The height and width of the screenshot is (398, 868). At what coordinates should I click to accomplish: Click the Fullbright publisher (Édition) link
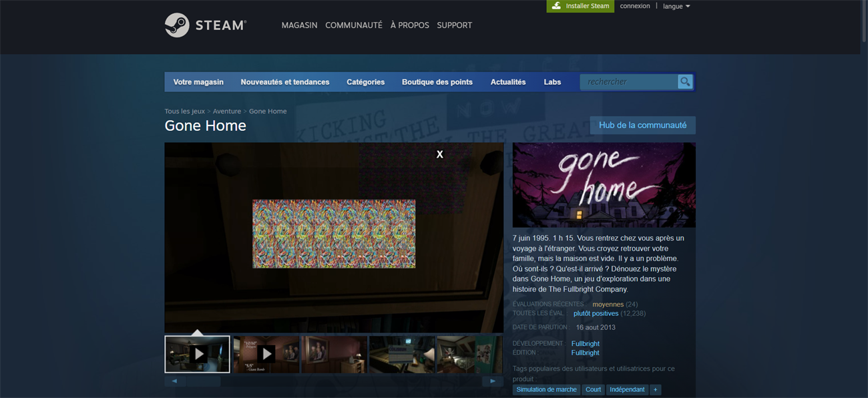586,353
